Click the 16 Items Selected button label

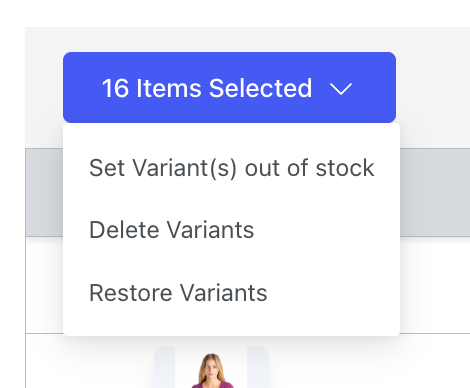pos(207,88)
